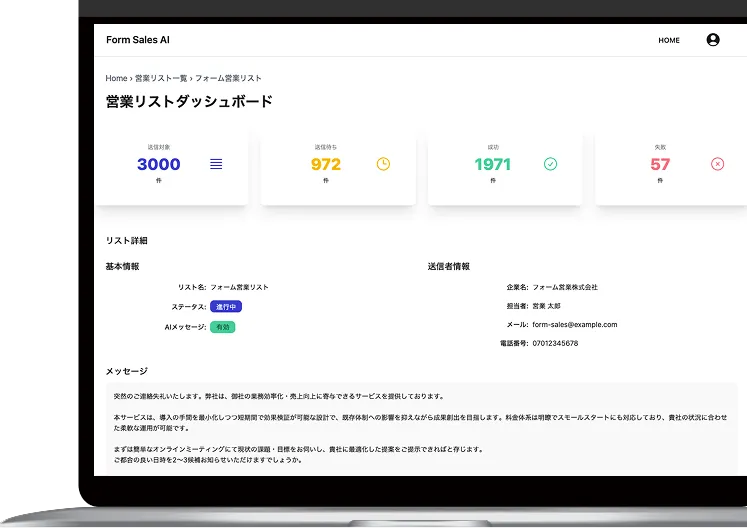747x528 pixels.
Task: Click the form-sales@example.com email address
Action: [x=574, y=325]
